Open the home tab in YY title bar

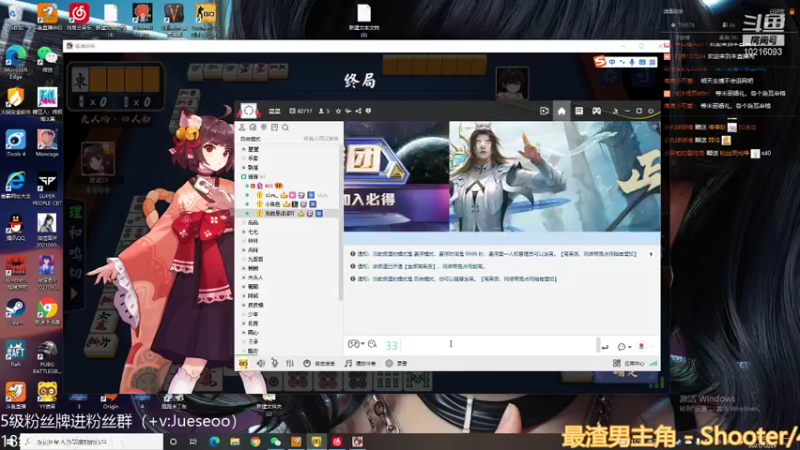point(561,111)
